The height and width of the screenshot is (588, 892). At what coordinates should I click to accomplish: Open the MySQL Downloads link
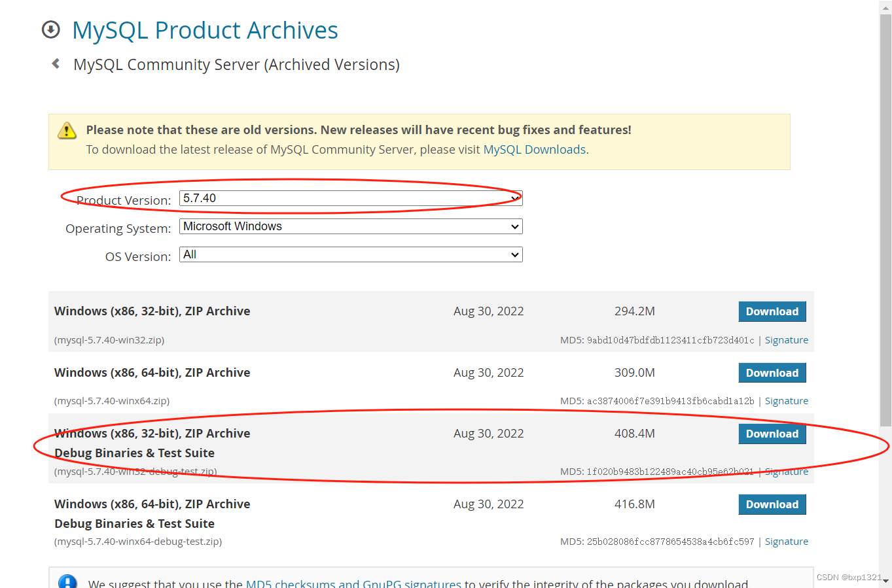pyautogui.click(x=535, y=150)
